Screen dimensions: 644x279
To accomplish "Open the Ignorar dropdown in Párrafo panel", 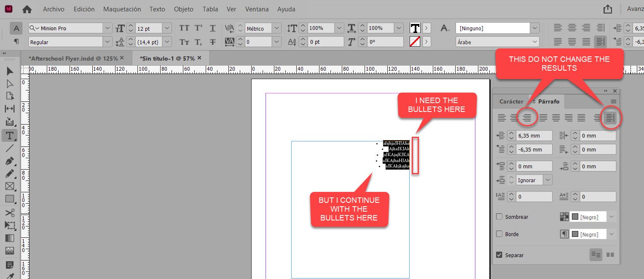I will [547, 180].
